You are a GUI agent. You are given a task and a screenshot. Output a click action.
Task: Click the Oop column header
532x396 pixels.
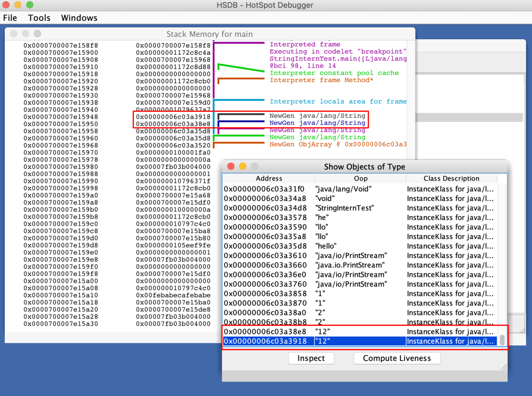(x=360, y=178)
